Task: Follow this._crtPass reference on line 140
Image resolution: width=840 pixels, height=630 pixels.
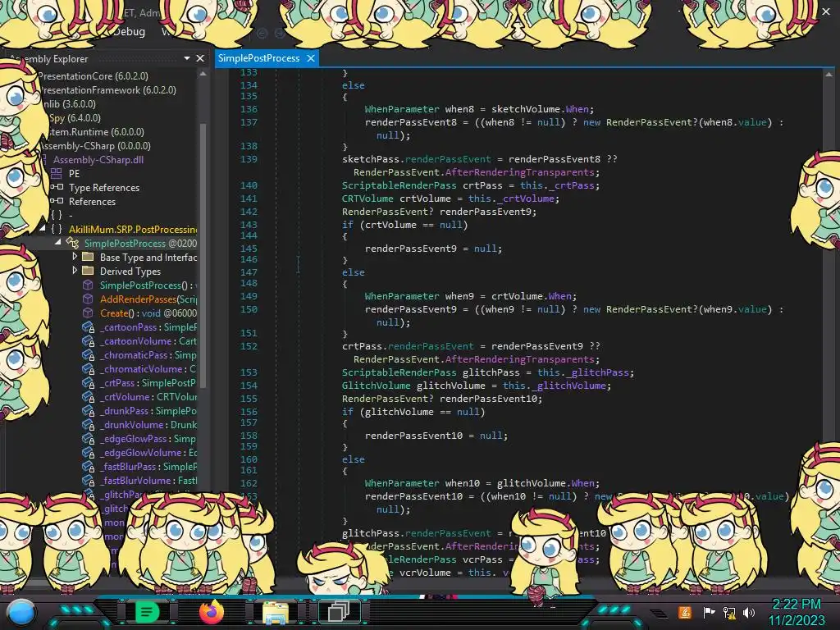Action: pyautogui.click(x=557, y=185)
